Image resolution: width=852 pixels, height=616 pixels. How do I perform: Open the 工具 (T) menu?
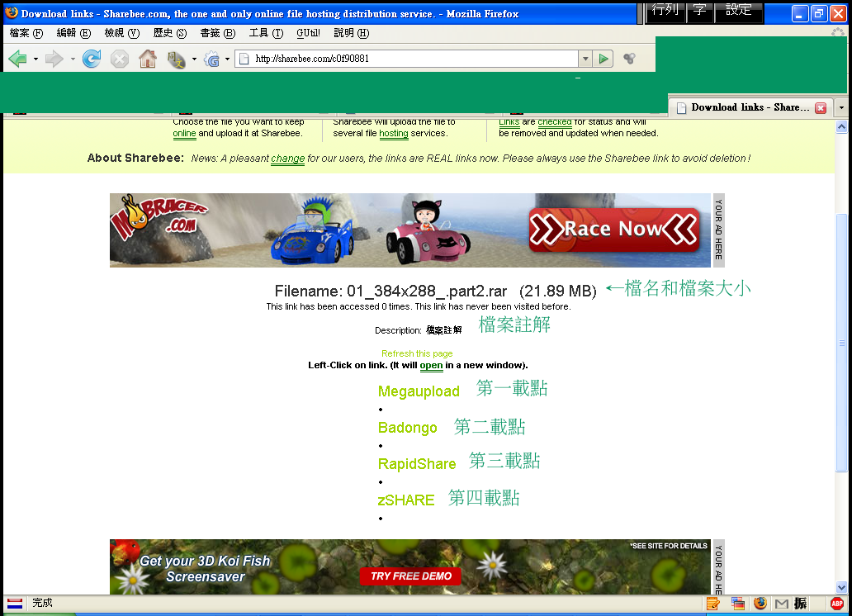pyautogui.click(x=266, y=33)
